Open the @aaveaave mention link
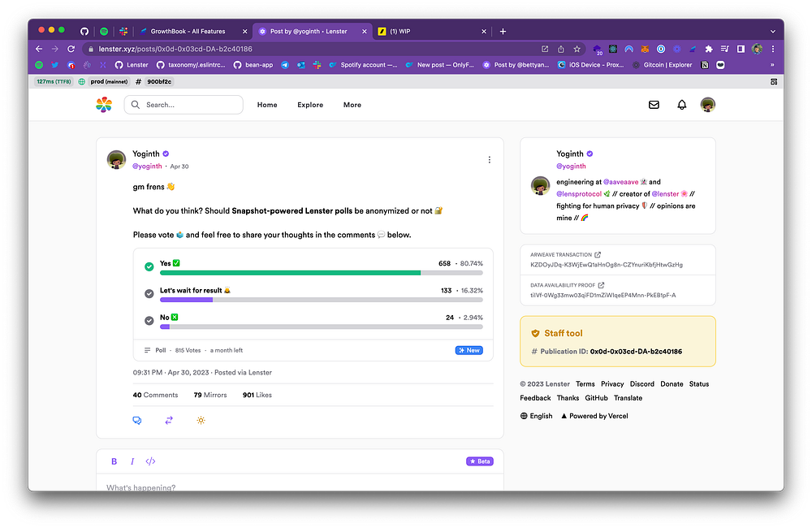The image size is (812, 528). (621, 182)
